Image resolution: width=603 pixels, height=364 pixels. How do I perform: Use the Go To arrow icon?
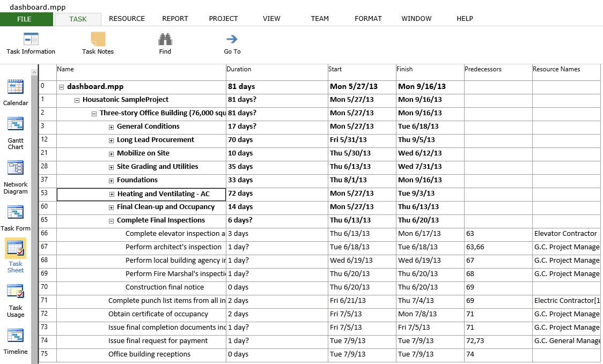(x=231, y=42)
